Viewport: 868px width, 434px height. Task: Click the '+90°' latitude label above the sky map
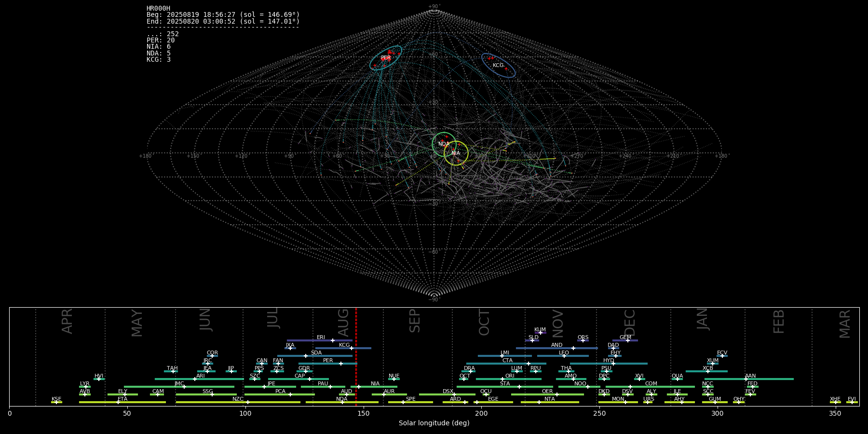434,7
